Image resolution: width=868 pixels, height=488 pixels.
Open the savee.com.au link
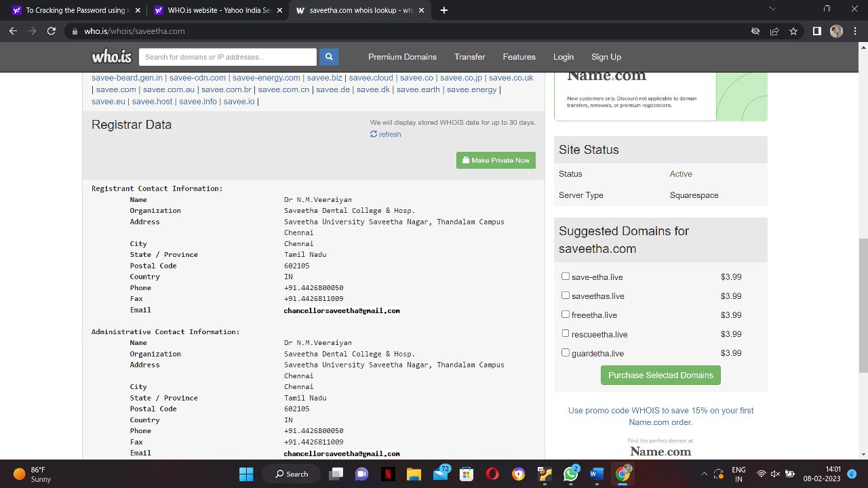[168, 89]
